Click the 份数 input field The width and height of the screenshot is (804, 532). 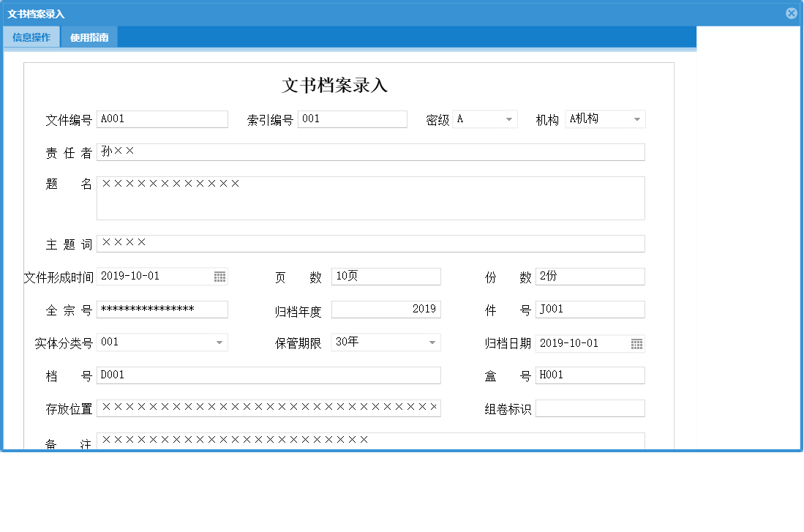590,276
